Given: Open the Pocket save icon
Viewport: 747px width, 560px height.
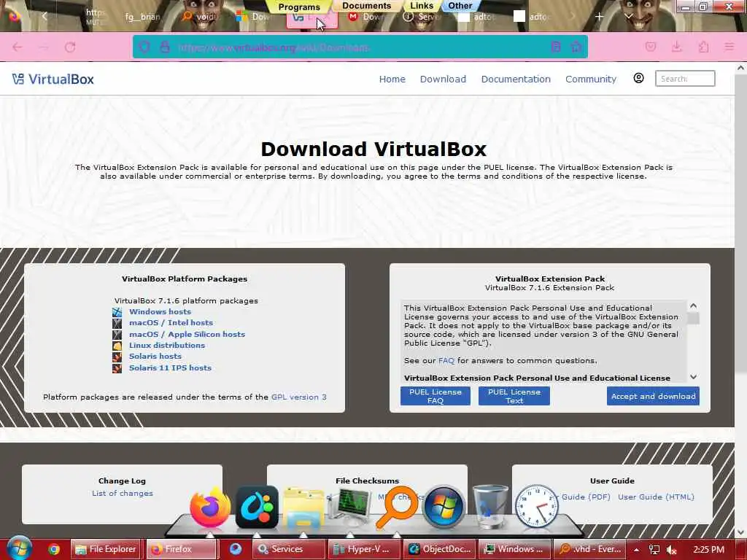Looking at the screenshot, I should click(650, 47).
